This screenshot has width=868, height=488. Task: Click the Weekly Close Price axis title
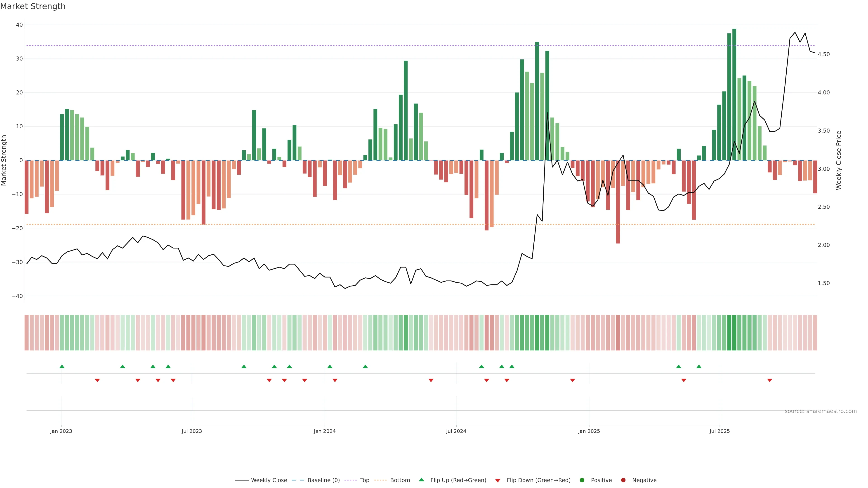click(x=839, y=160)
